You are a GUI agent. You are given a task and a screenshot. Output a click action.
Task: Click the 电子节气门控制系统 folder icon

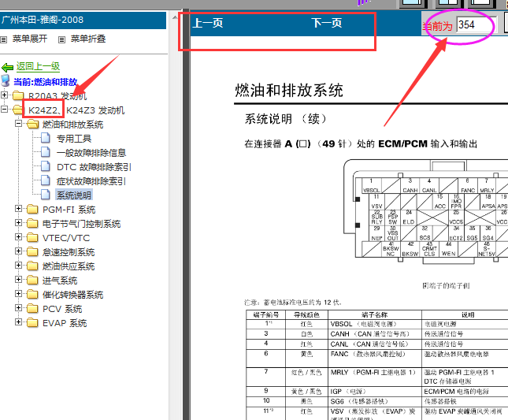[x=32, y=223]
